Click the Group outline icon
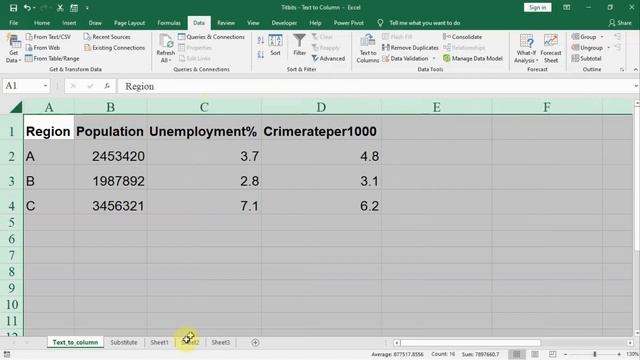The image size is (640, 360). (x=575, y=37)
